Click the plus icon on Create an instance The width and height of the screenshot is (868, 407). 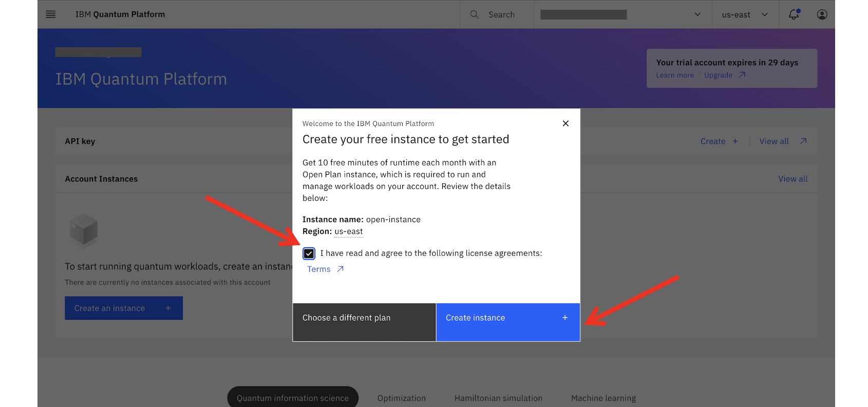tap(168, 308)
